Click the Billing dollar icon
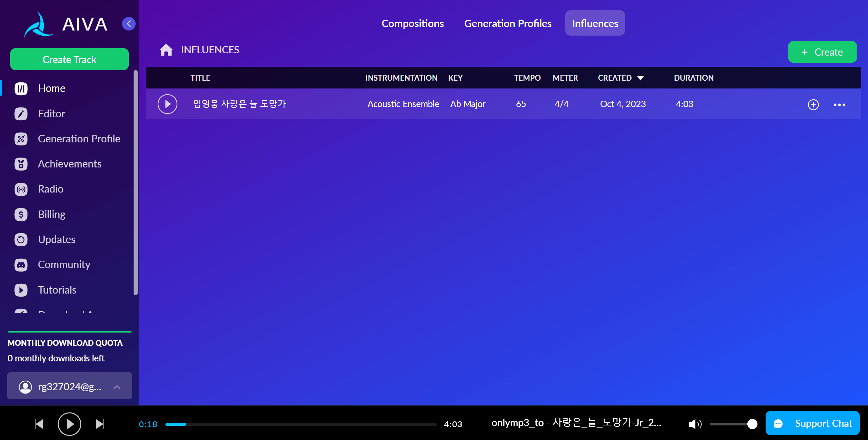This screenshot has height=440, width=868. point(21,214)
